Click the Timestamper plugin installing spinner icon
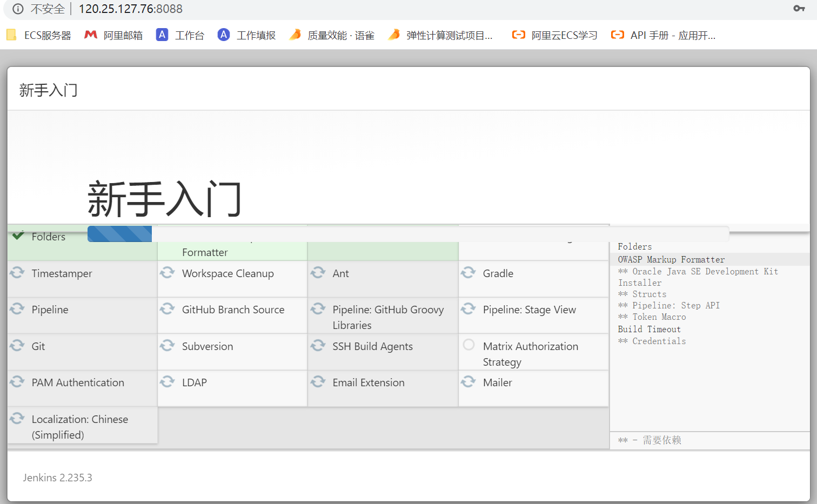Viewport: 817px width, 504px height. [x=17, y=272]
